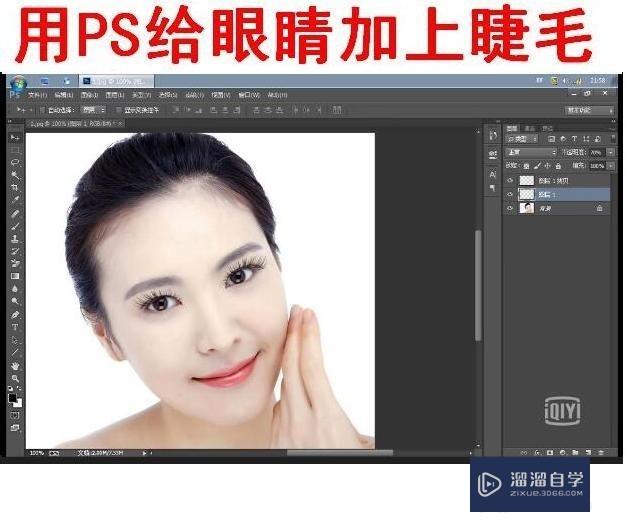Screen dimensions: 625x526
Task: Swap foreground and background colors
Action: [x=19, y=388]
